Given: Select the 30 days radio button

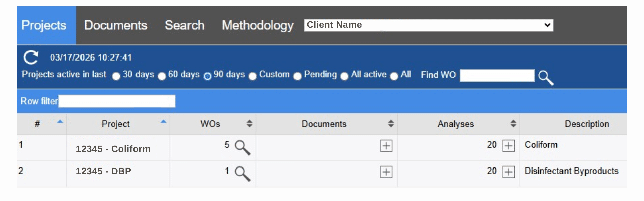Looking at the screenshot, I should 116,76.
